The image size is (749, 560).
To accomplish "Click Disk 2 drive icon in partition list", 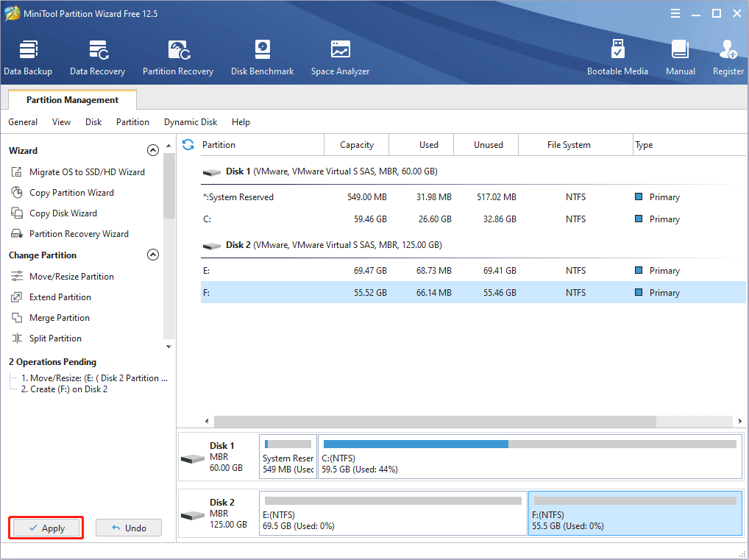I will [x=212, y=246].
